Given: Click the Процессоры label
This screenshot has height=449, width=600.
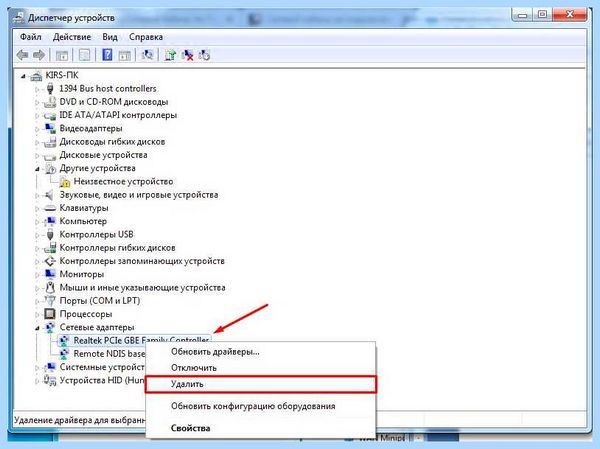Looking at the screenshot, I should point(86,314).
